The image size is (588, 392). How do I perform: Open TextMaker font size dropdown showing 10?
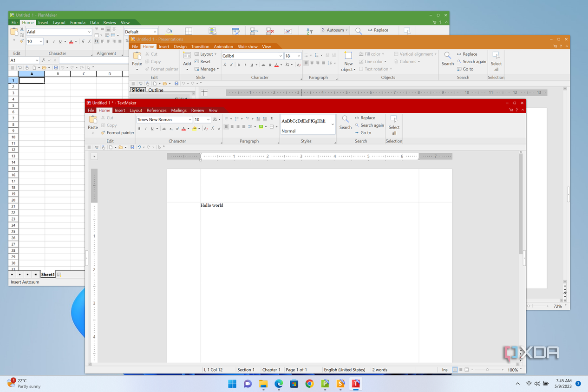coord(208,120)
